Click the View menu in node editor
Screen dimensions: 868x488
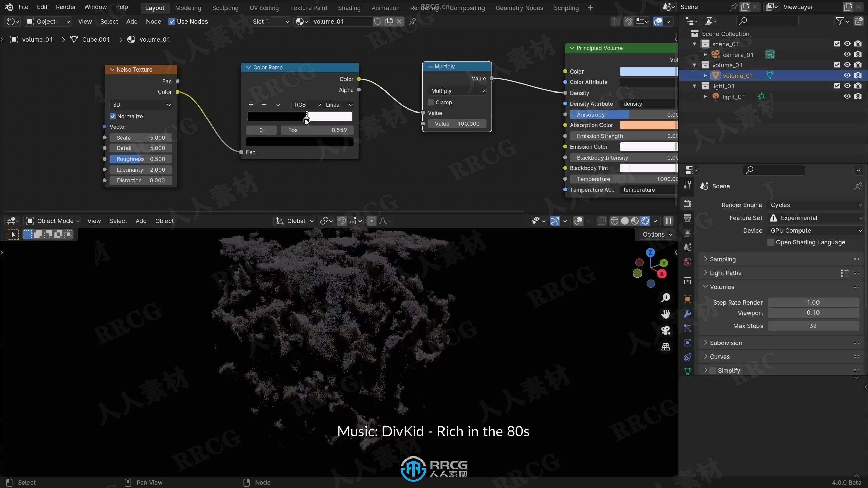85,21
